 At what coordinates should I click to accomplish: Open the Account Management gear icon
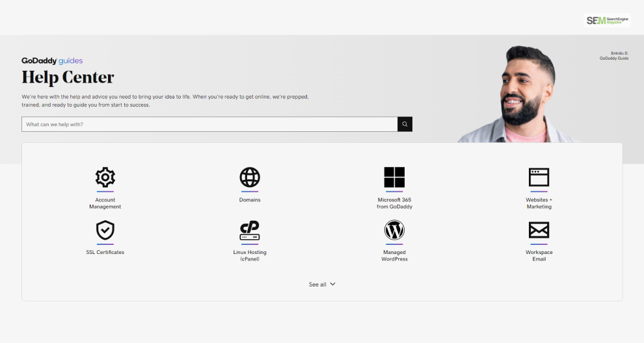click(105, 177)
